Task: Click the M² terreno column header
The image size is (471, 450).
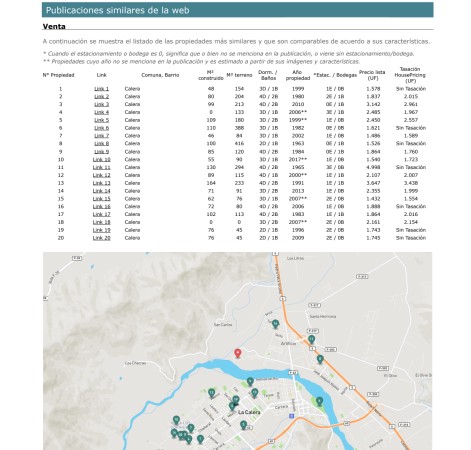Action: pos(239,75)
